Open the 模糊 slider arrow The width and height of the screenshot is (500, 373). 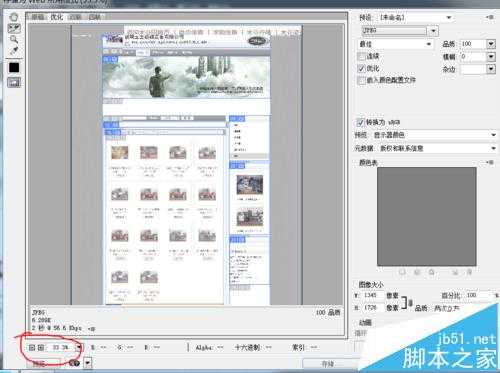491,57
